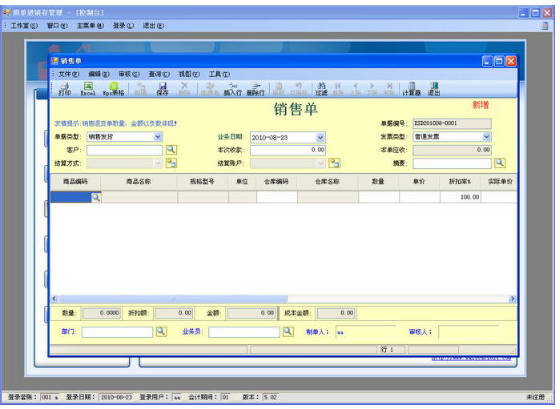Image resolution: width=560 pixels, height=409 pixels.
Task: Save the sales order with 保存 icon
Action: (162, 89)
